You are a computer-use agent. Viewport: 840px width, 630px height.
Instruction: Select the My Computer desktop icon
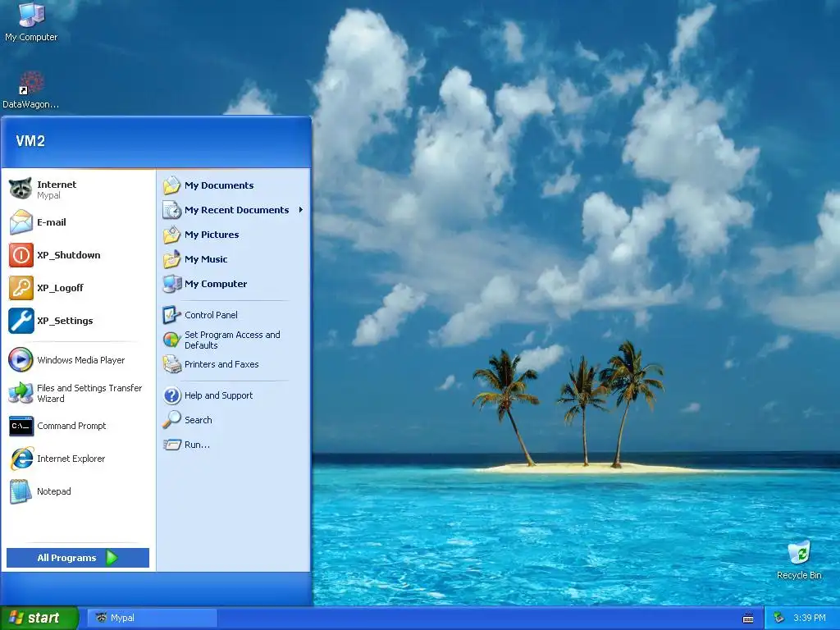31,15
